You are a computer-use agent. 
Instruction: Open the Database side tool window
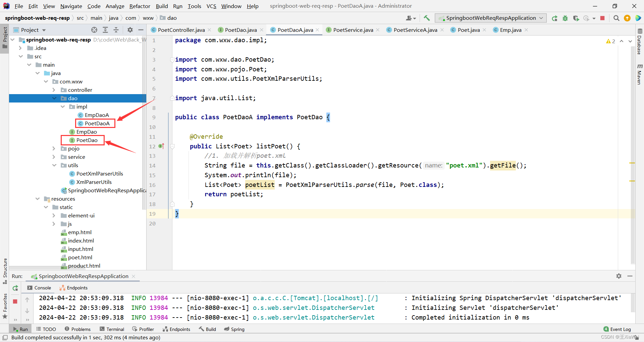point(639,42)
